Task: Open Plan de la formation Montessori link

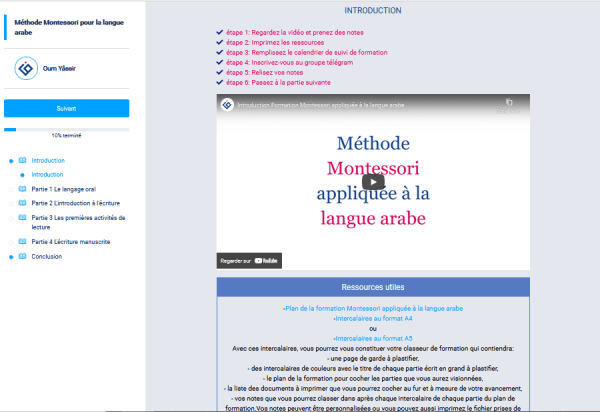Action: coord(374,308)
